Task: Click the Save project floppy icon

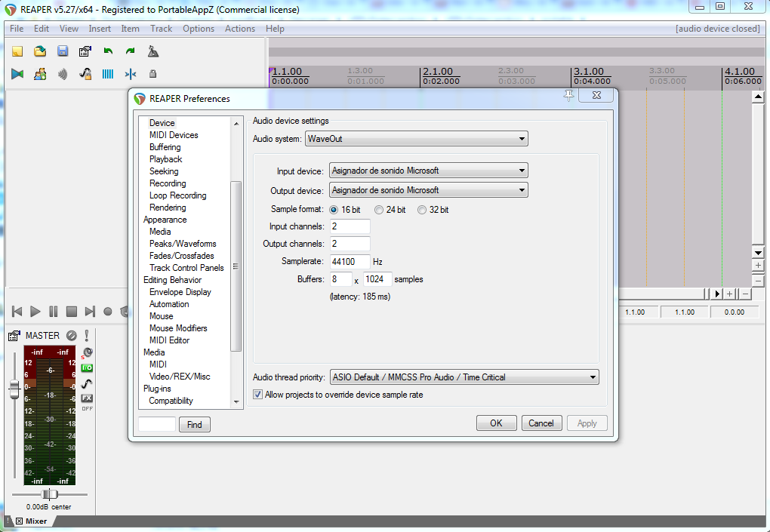Action: pos(63,51)
